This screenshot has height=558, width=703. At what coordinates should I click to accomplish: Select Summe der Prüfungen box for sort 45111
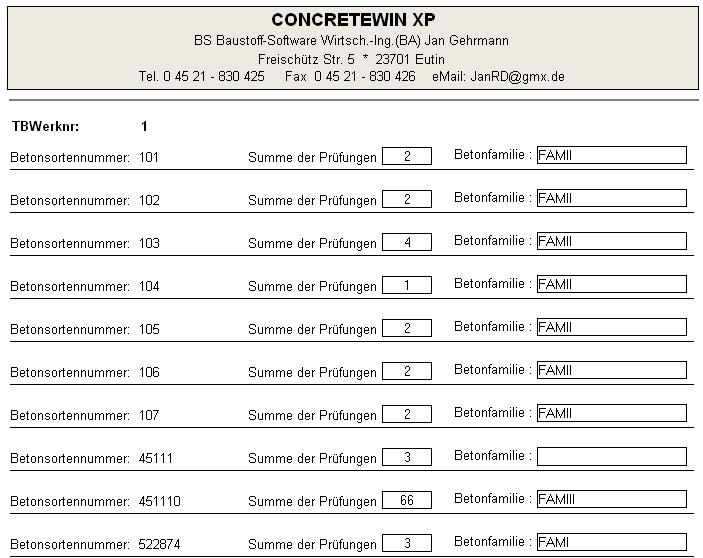pos(407,457)
